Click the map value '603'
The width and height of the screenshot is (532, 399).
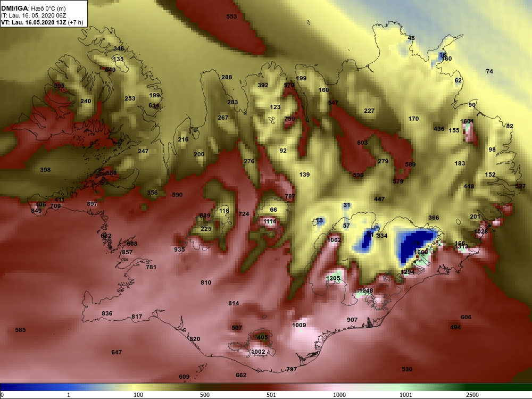tap(362, 143)
